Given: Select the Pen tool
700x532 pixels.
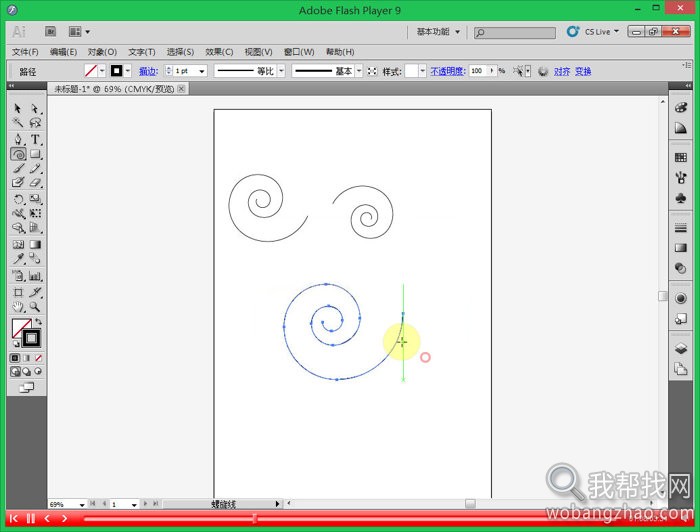Looking at the screenshot, I should click(18, 139).
